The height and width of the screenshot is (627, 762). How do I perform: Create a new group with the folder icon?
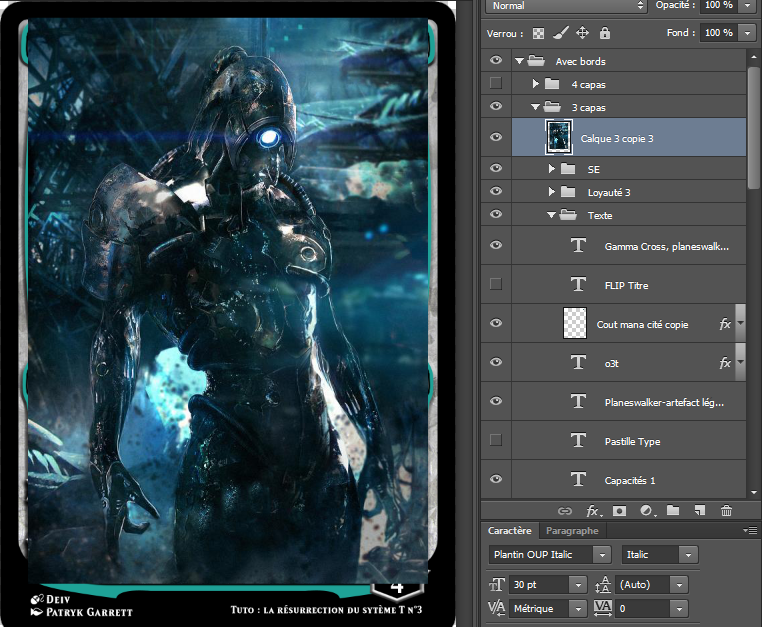(673, 510)
